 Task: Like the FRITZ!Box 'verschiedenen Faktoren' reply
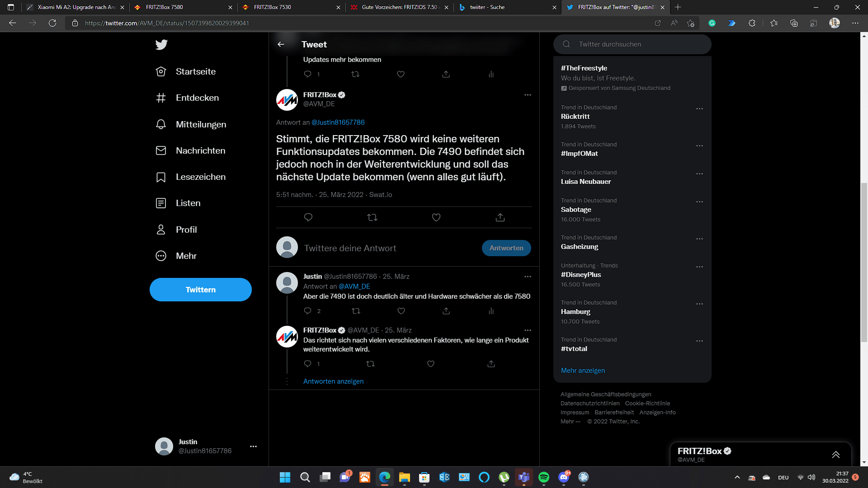click(x=431, y=364)
